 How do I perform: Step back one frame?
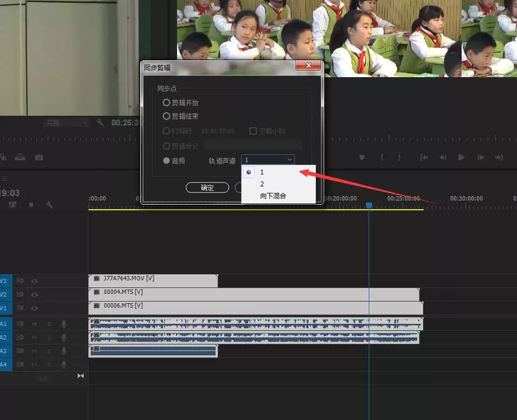point(443,158)
